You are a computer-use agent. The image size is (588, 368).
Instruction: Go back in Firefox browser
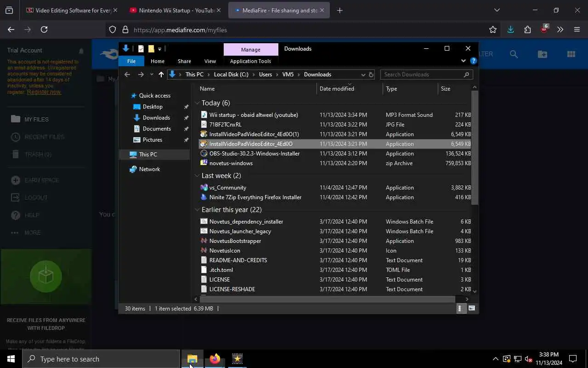pyautogui.click(x=11, y=29)
